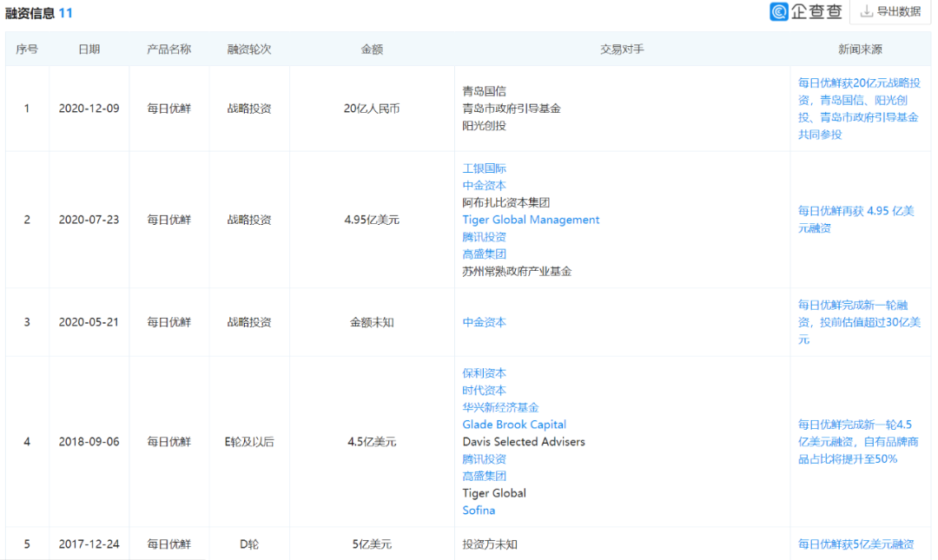Open the 保利资本 investor link
Image resolution: width=938 pixels, height=560 pixels.
pyautogui.click(x=484, y=372)
